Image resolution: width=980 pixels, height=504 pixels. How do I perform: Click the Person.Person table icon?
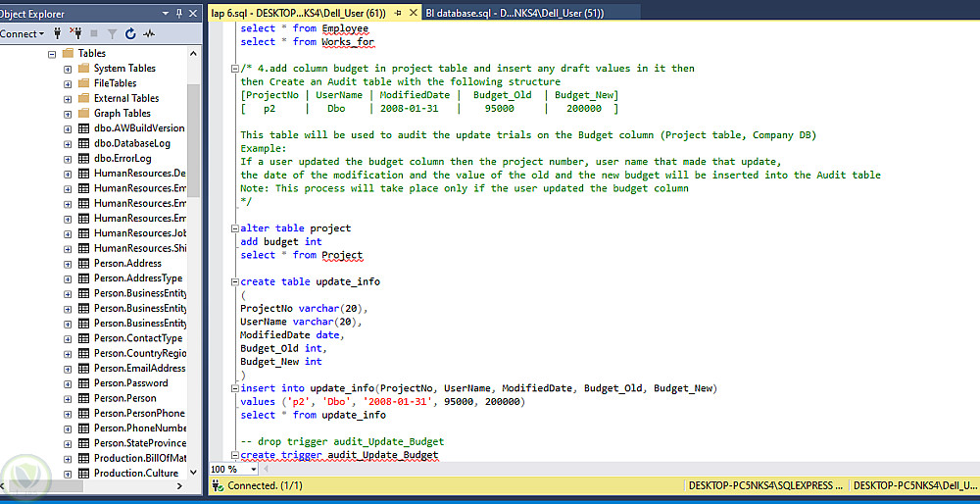tap(83, 398)
